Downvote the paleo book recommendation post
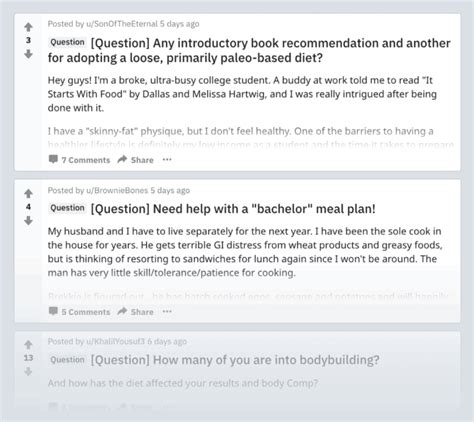 click(x=28, y=54)
